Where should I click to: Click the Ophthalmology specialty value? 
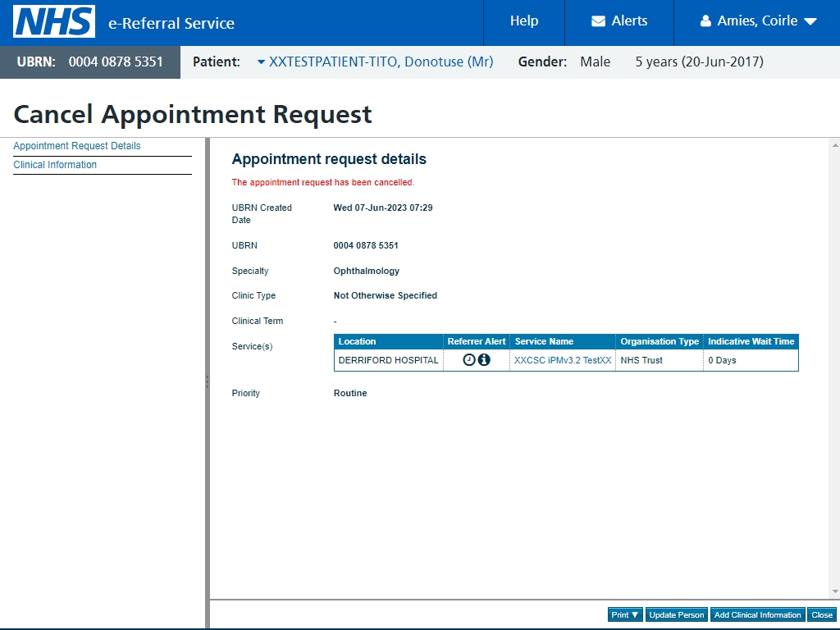[x=367, y=271]
